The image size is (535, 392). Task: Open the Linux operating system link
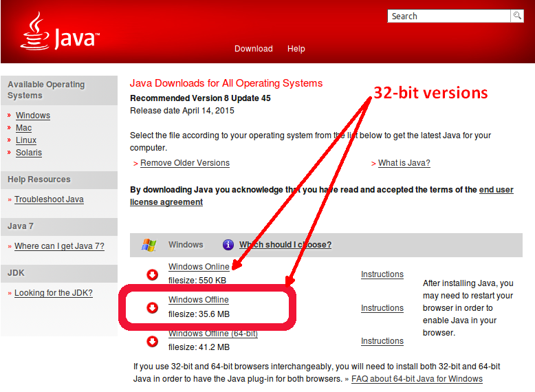tap(26, 140)
